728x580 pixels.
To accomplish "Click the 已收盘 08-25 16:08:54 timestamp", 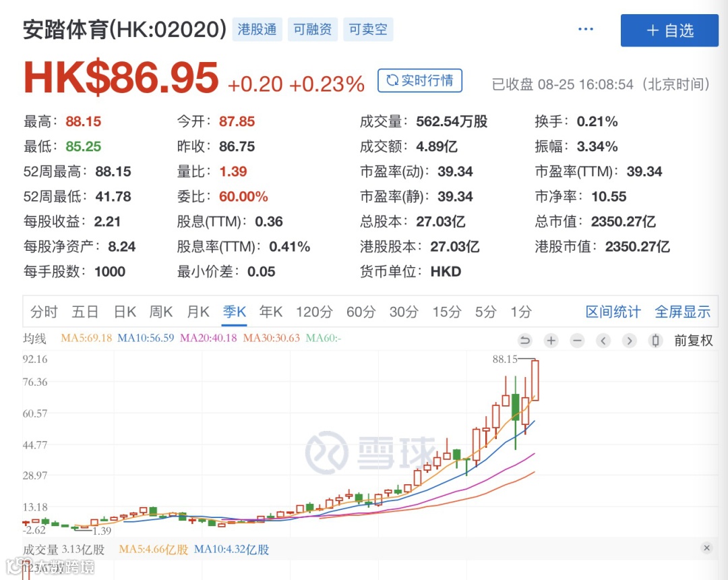I will click(601, 84).
